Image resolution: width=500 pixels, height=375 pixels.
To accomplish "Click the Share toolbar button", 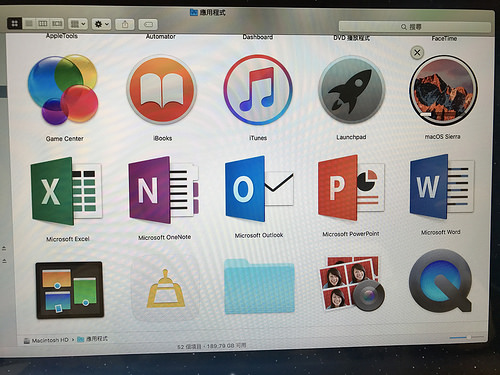I will coord(125,24).
